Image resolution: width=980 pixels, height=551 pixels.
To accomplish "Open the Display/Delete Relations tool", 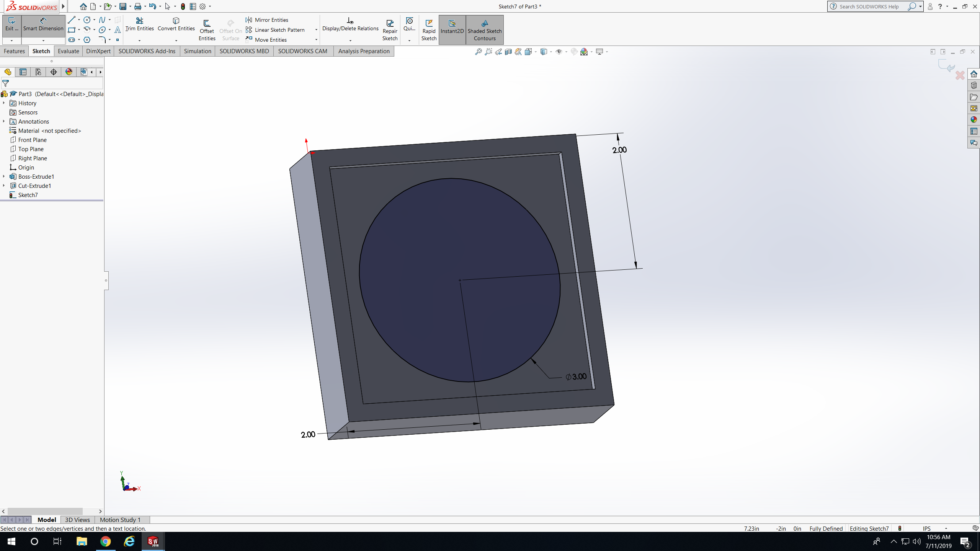I will pos(350,24).
